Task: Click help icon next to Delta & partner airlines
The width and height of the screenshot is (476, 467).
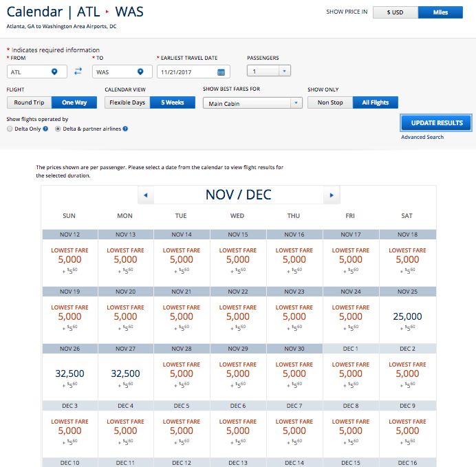Action: click(x=125, y=129)
